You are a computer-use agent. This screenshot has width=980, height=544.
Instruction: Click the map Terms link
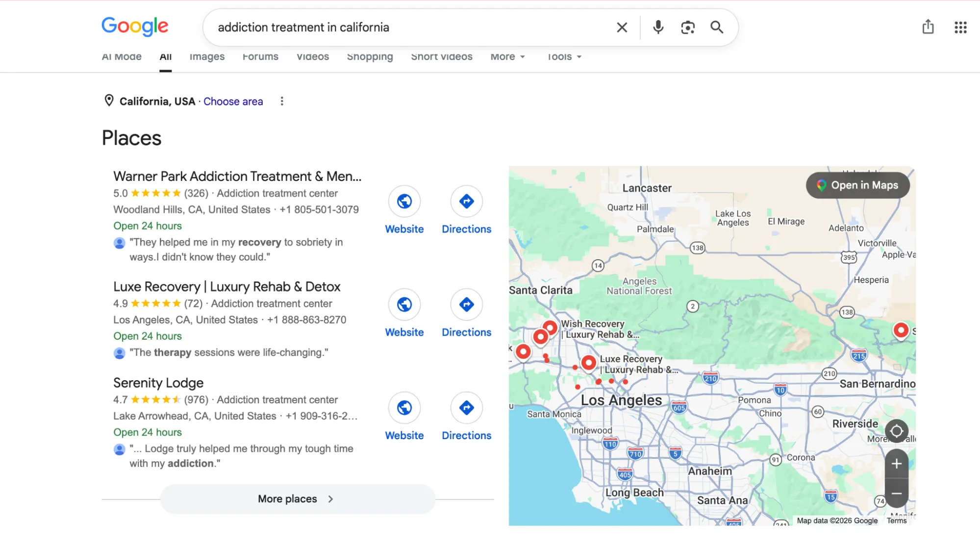(x=896, y=521)
